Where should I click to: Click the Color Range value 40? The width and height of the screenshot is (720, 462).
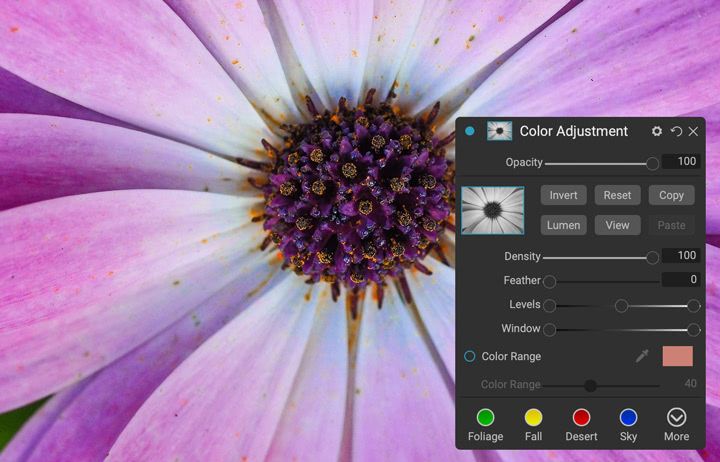pyautogui.click(x=690, y=384)
